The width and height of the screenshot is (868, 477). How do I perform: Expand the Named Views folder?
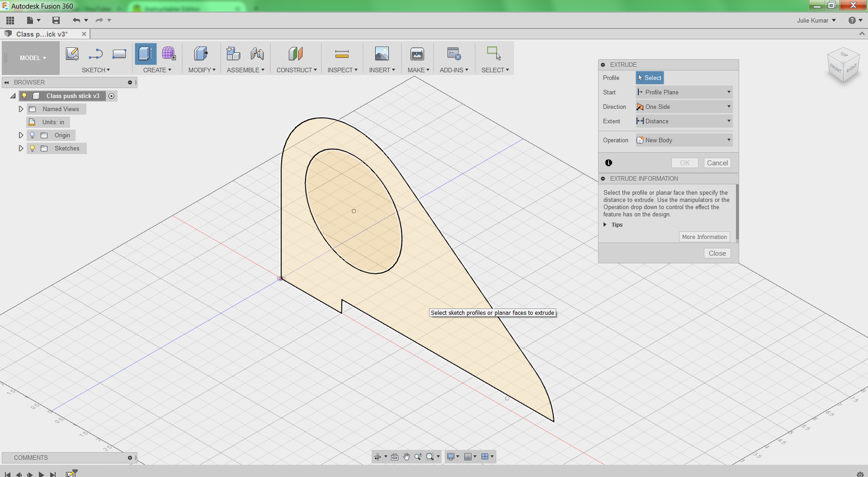pos(21,109)
